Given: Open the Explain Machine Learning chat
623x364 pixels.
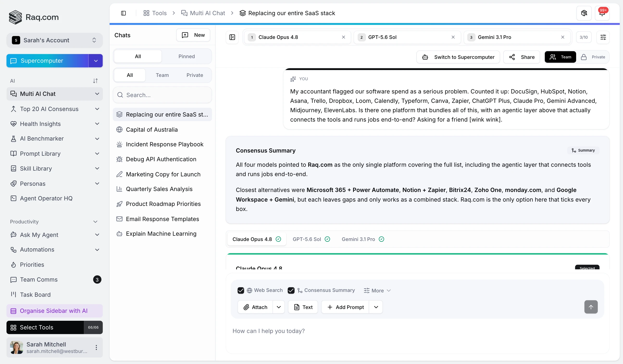Looking at the screenshot, I should (x=162, y=234).
